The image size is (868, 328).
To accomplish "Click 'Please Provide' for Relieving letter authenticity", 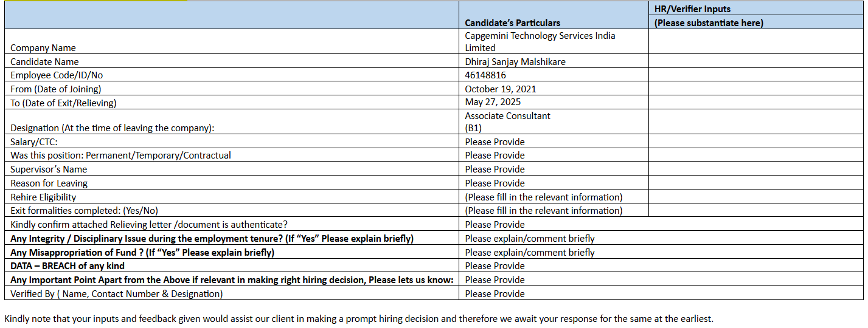I will [495, 225].
